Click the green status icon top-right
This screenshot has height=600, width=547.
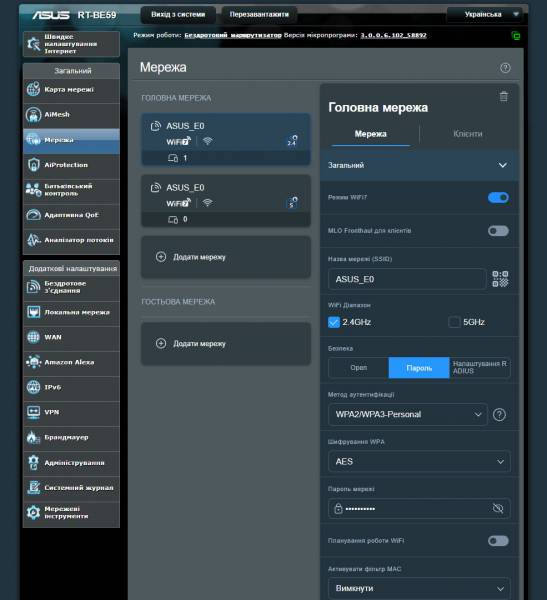coord(516,36)
